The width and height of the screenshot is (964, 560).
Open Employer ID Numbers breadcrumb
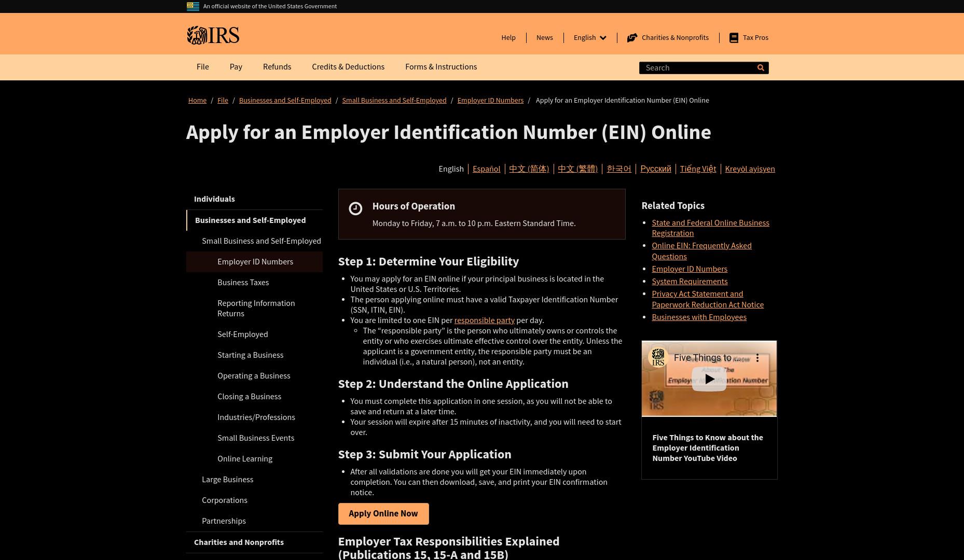click(490, 101)
